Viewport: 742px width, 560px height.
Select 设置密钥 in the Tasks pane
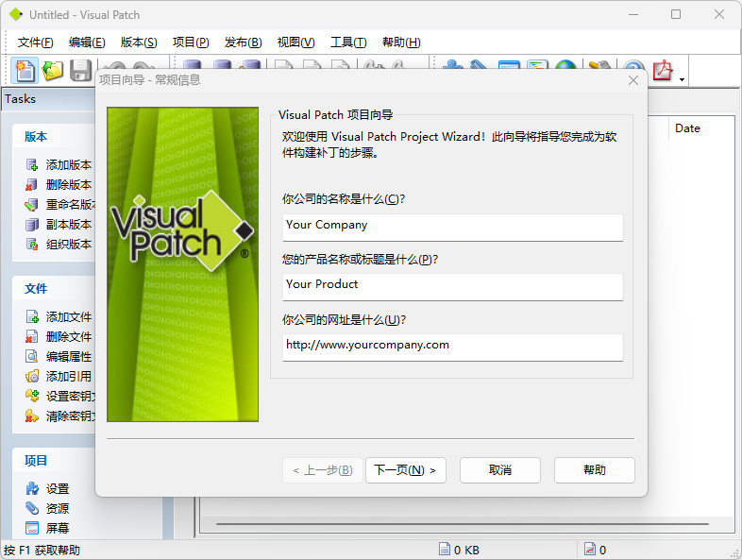[60, 397]
